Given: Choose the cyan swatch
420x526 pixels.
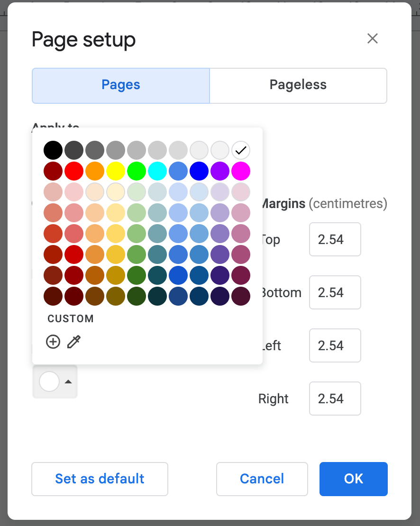Looking at the screenshot, I should (x=157, y=171).
